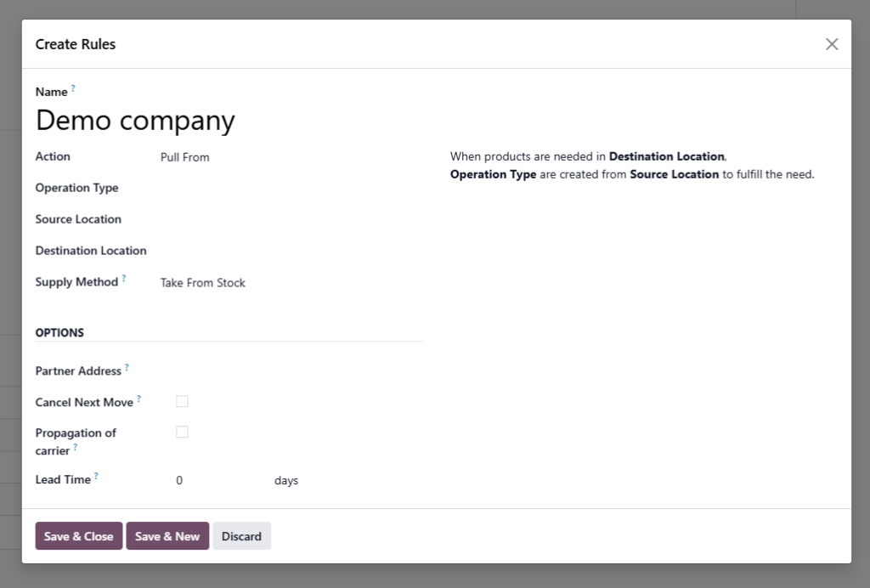Click the Partner Address help icon
The width and height of the screenshot is (870, 588).
click(127, 368)
